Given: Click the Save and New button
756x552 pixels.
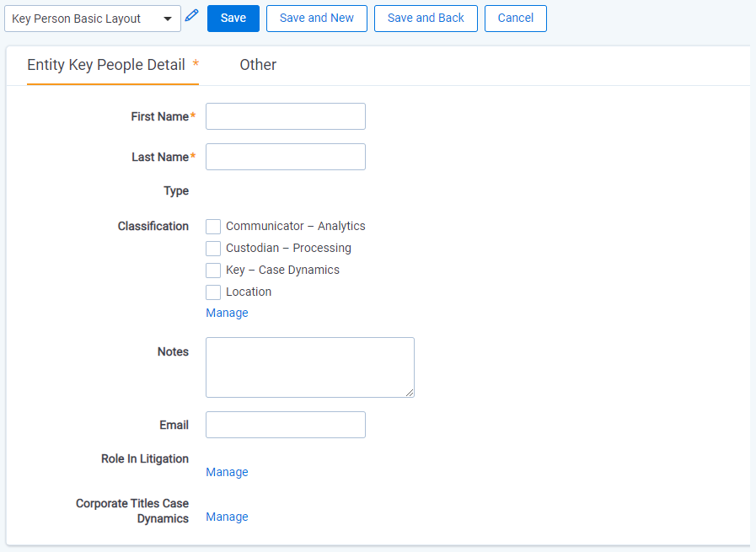Looking at the screenshot, I should [317, 19].
